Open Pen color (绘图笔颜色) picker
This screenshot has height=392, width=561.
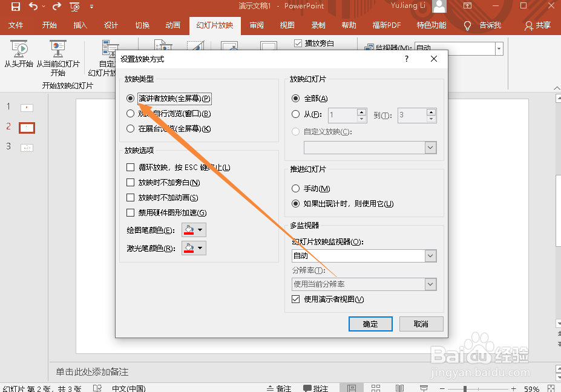194,230
